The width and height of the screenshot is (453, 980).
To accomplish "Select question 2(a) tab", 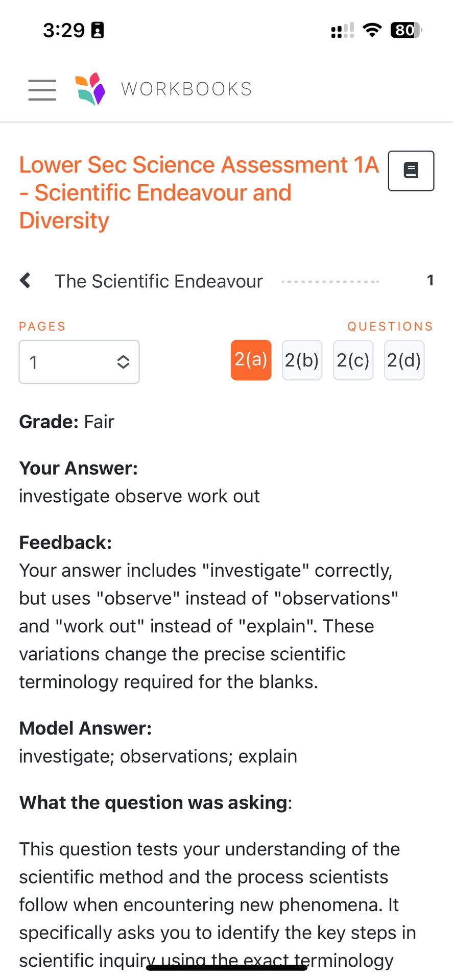I will coord(251,360).
